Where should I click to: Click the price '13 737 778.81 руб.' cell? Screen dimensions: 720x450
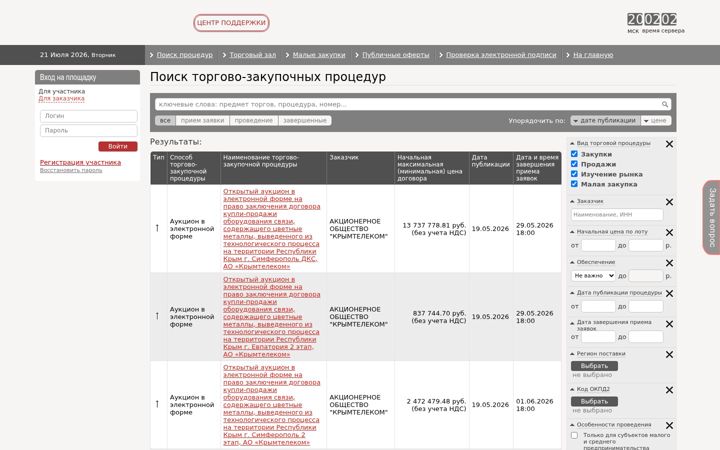coord(434,229)
